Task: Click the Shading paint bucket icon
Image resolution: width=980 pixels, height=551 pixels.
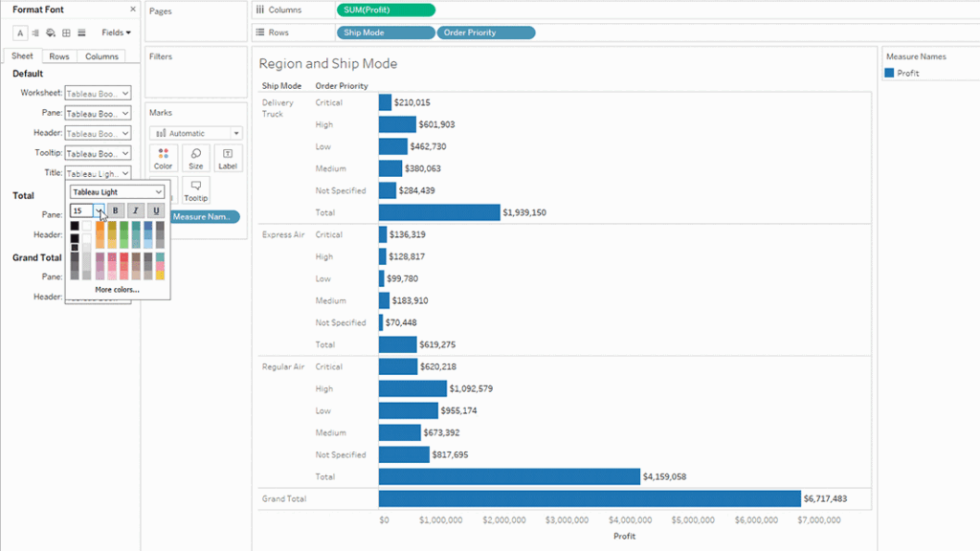Action: pos(51,33)
